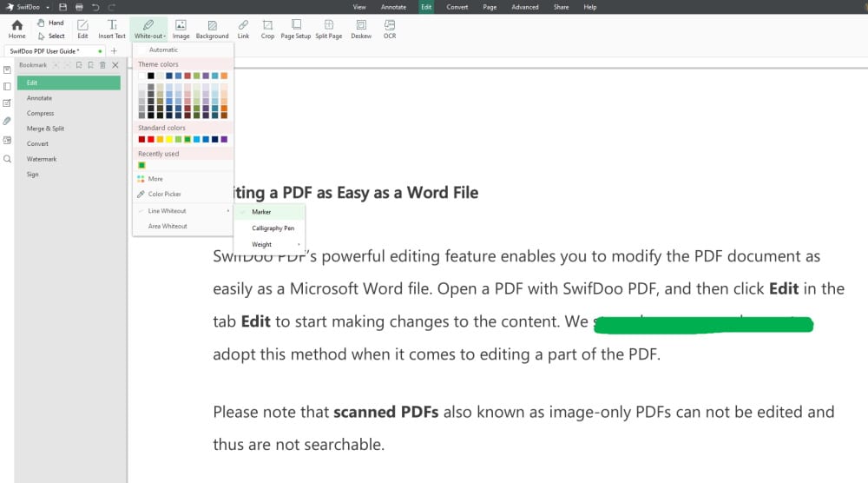Click the Redo arrow
The width and height of the screenshot is (868, 483).
111,7
